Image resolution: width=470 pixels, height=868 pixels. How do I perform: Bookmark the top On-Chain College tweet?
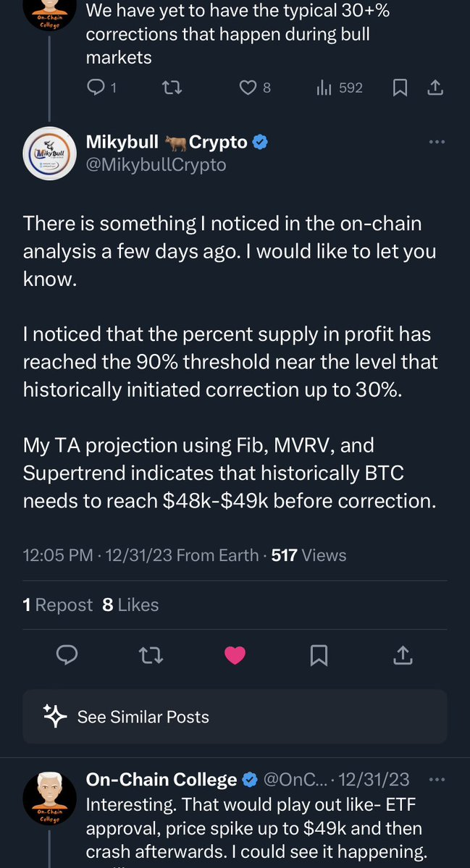400,88
